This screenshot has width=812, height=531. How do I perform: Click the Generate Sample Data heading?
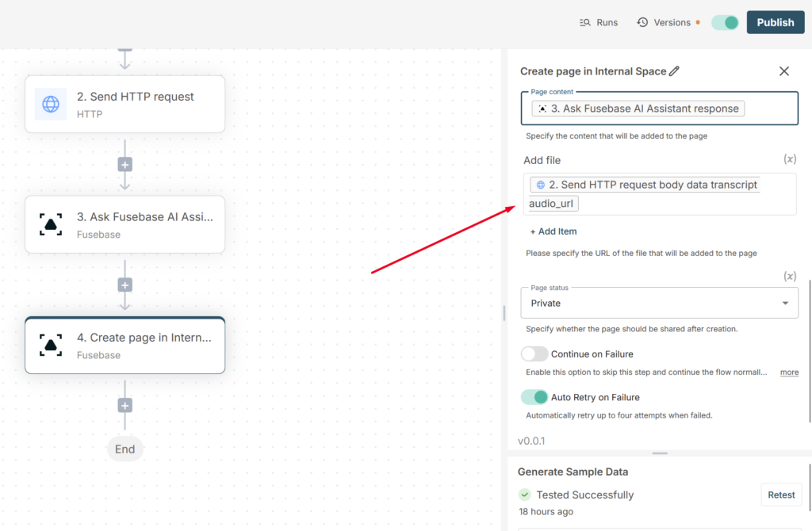tap(573, 472)
